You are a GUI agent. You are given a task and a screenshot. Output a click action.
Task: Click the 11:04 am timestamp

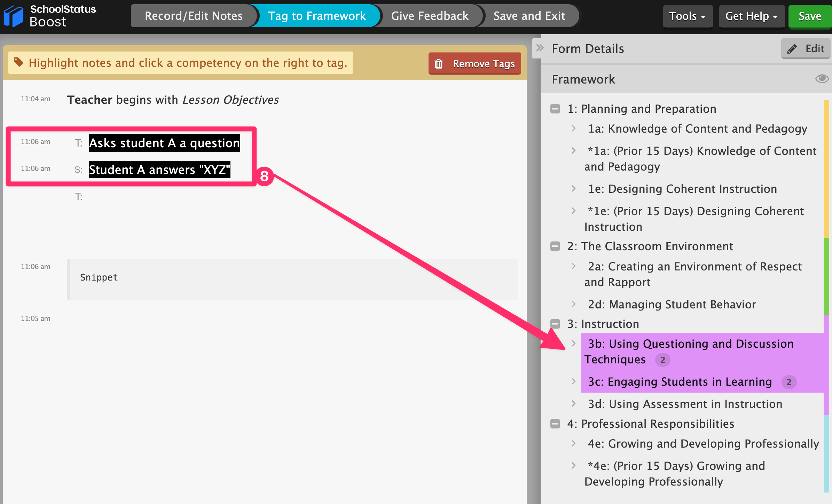point(36,99)
